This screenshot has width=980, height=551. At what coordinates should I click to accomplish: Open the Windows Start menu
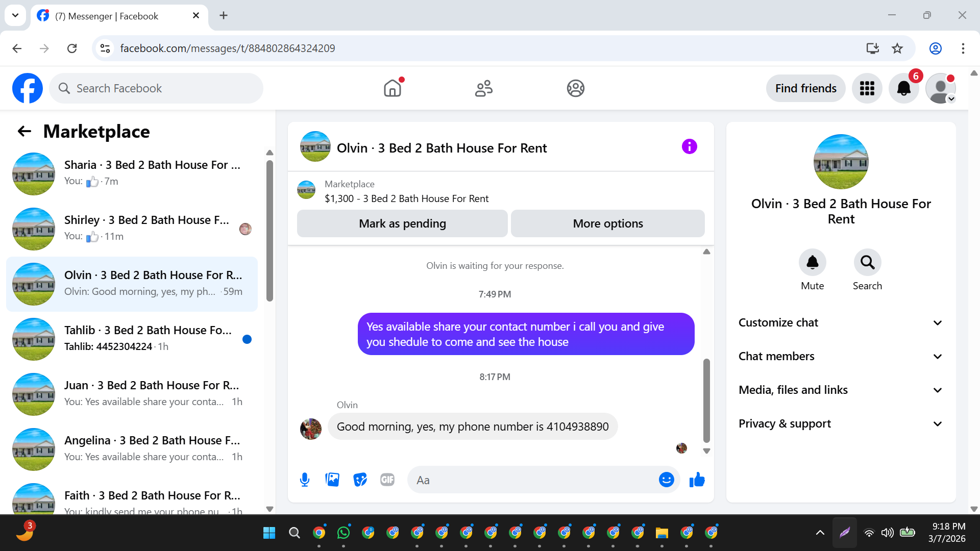(x=269, y=533)
